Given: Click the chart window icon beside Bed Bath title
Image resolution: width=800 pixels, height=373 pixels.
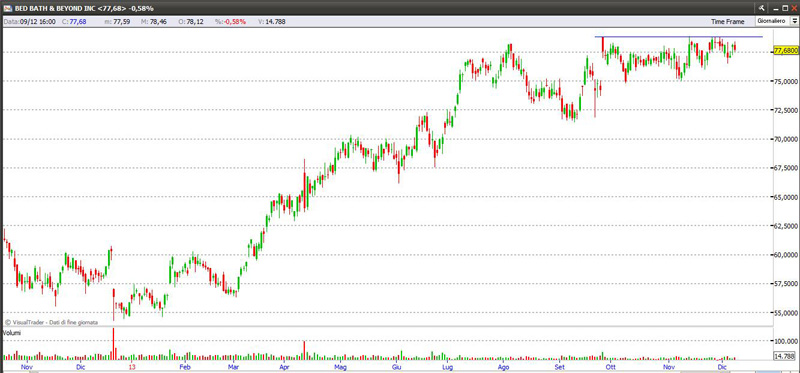Looking at the screenshot, I should point(8,9).
